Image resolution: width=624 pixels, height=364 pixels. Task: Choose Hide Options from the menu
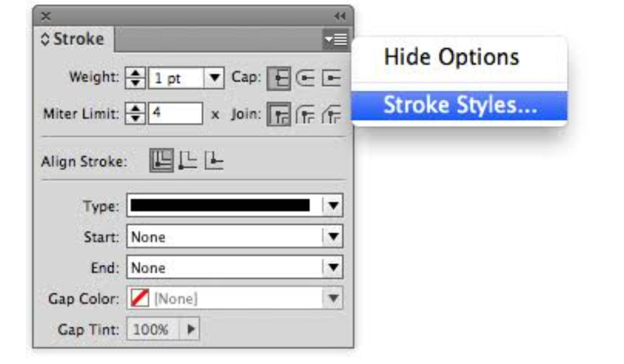click(451, 57)
